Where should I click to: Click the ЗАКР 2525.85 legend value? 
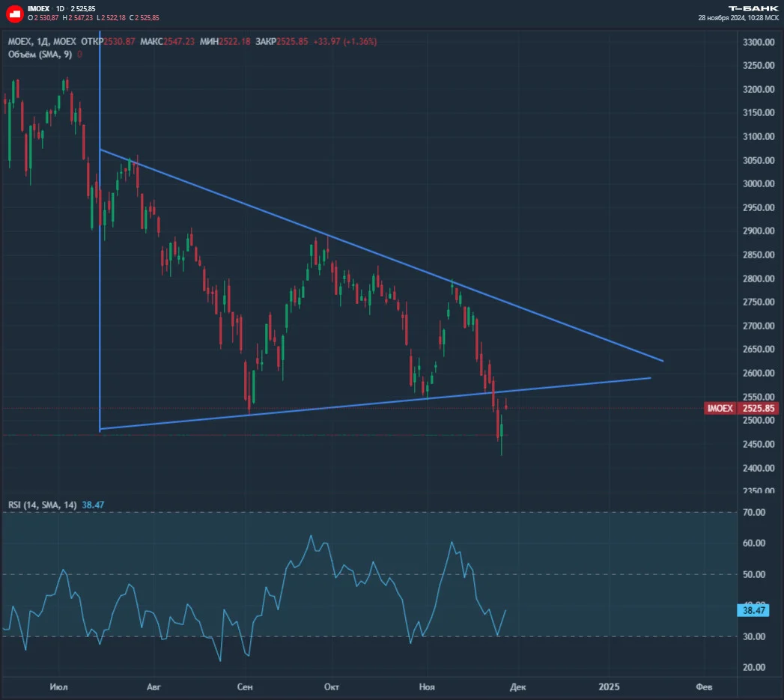click(282, 41)
